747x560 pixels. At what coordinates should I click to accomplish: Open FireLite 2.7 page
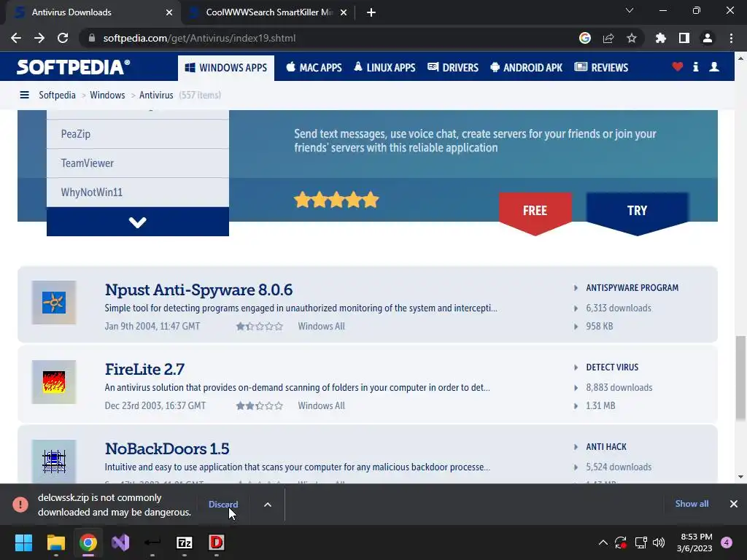(x=144, y=369)
